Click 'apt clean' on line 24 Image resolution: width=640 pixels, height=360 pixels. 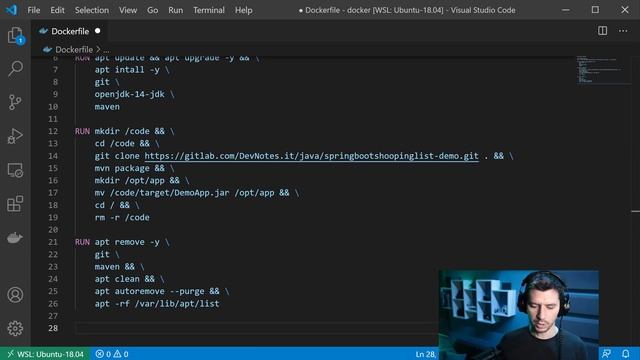point(117,279)
